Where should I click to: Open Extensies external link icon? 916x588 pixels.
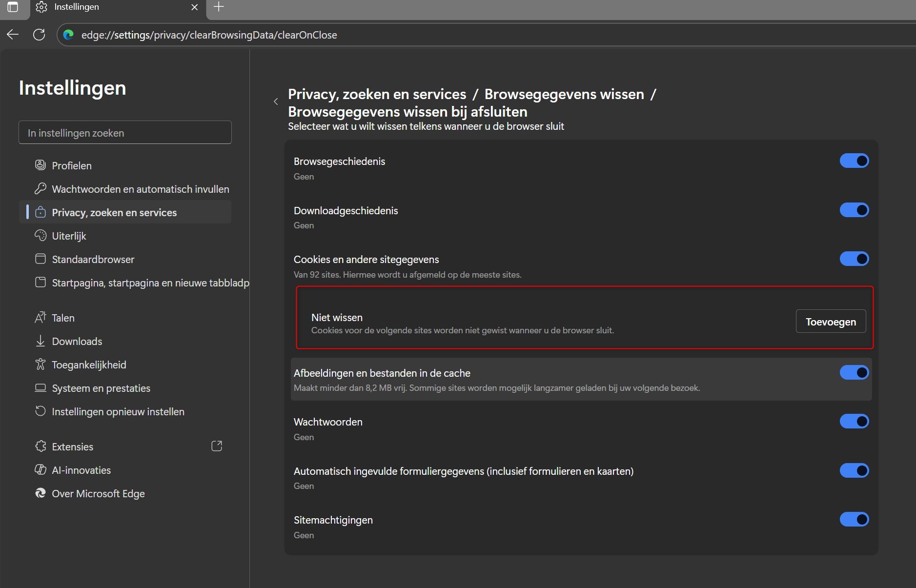pyautogui.click(x=217, y=446)
